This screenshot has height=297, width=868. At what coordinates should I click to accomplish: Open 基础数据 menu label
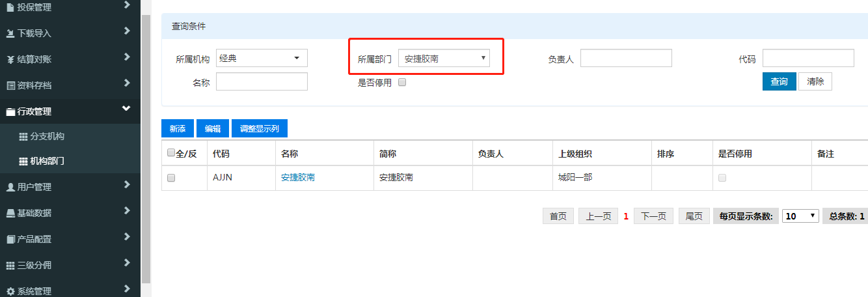(x=34, y=213)
